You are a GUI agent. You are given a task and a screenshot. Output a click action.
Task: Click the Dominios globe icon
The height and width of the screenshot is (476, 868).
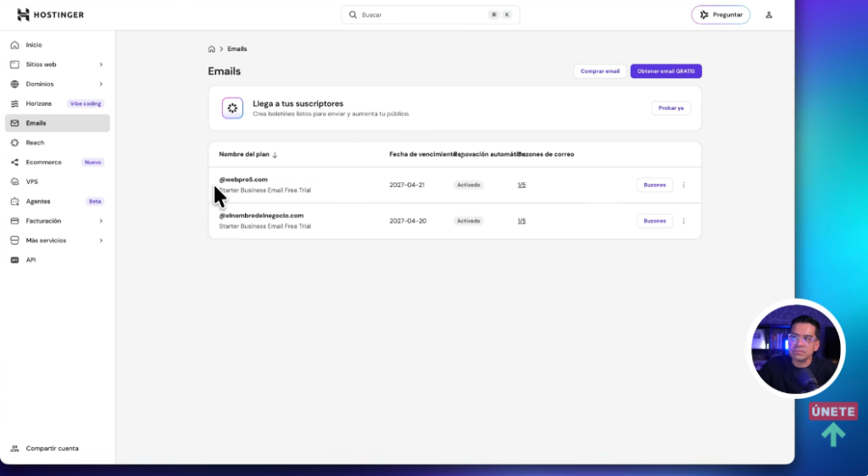[x=15, y=84]
